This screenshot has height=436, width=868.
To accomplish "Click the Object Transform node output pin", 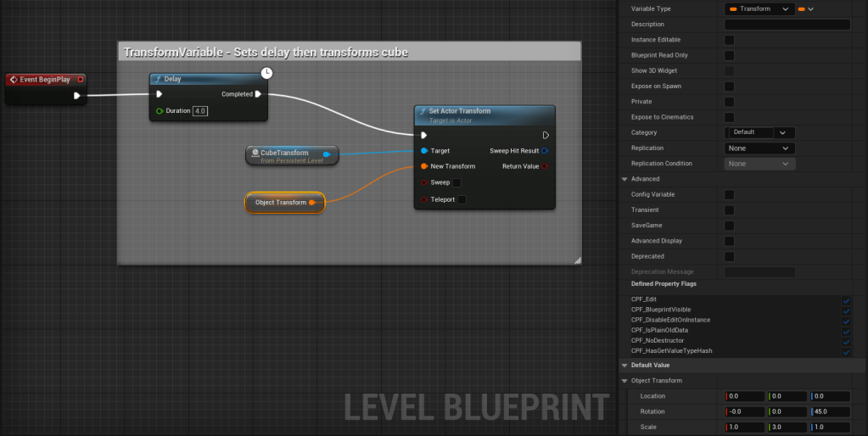I will [x=312, y=203].
